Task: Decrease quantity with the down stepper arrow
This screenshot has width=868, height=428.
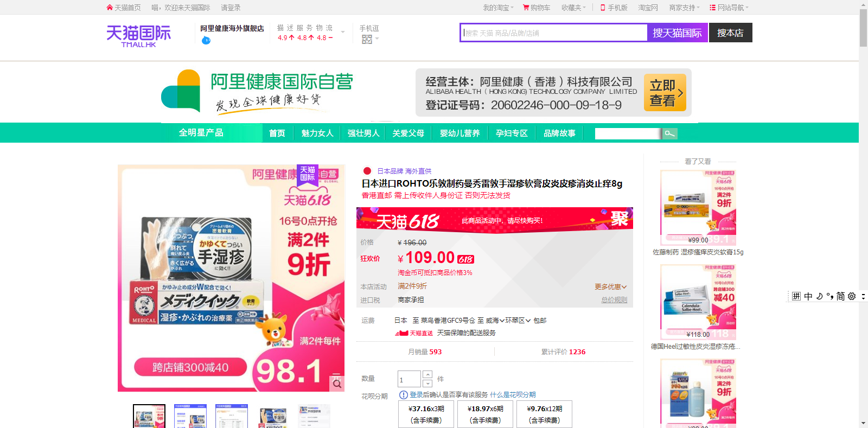Action: click(x=427, y=384)
